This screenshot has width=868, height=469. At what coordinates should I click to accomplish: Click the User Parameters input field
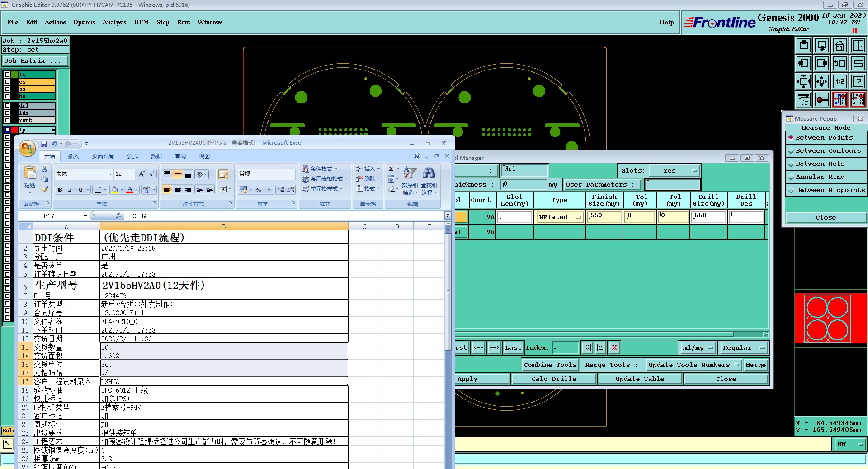672,184
